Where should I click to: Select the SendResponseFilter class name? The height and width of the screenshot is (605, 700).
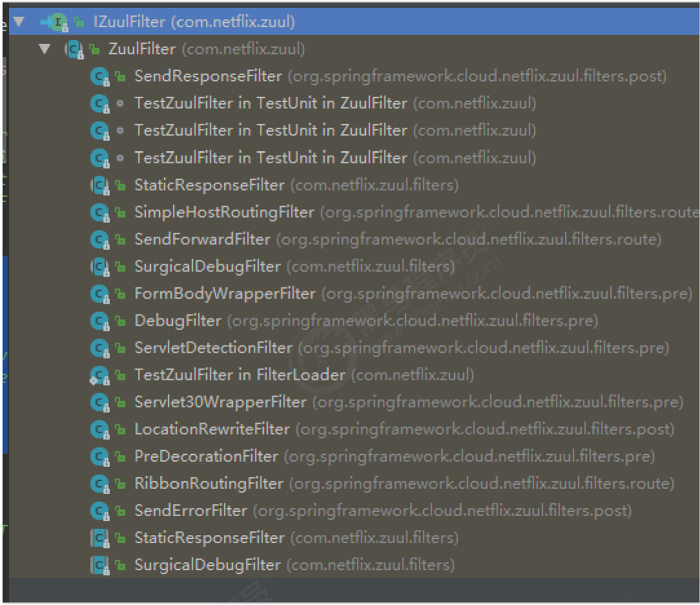click(x=208, y=76)
